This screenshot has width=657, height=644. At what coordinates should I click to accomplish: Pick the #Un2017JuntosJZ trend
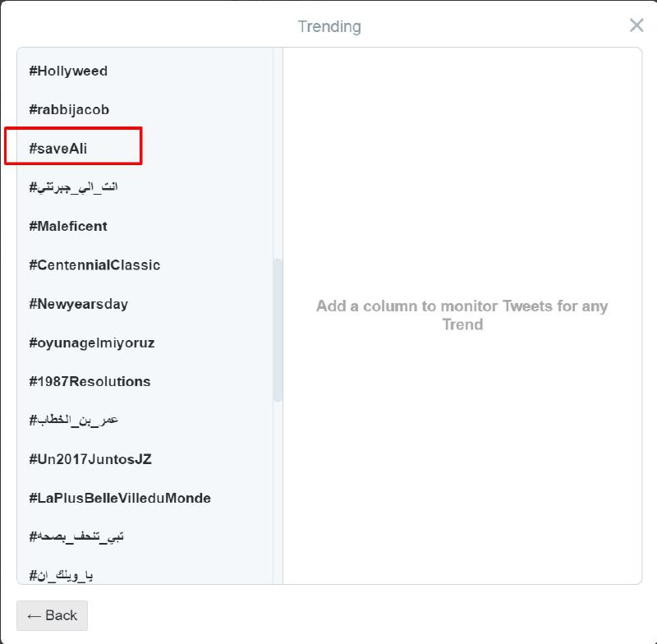click(x=90, y=459)
